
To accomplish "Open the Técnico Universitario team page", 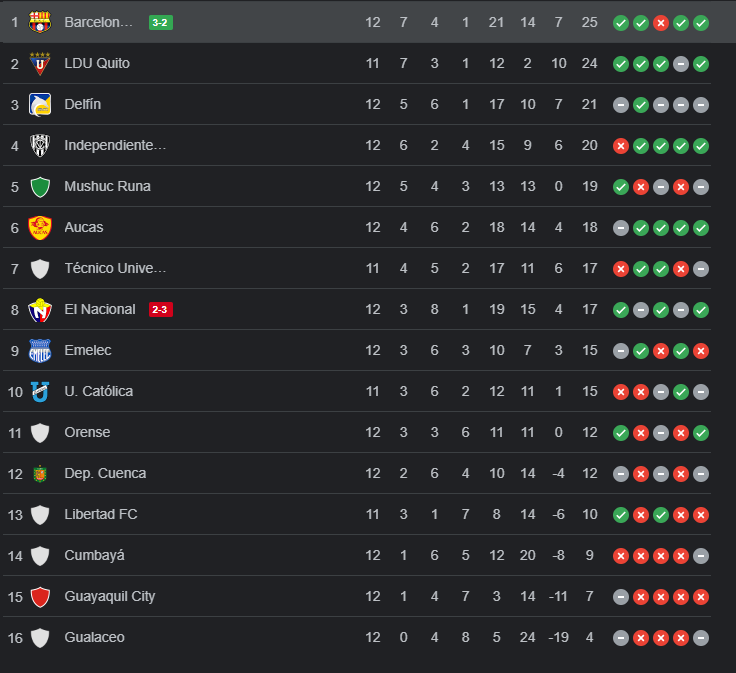I will [115, 268].
